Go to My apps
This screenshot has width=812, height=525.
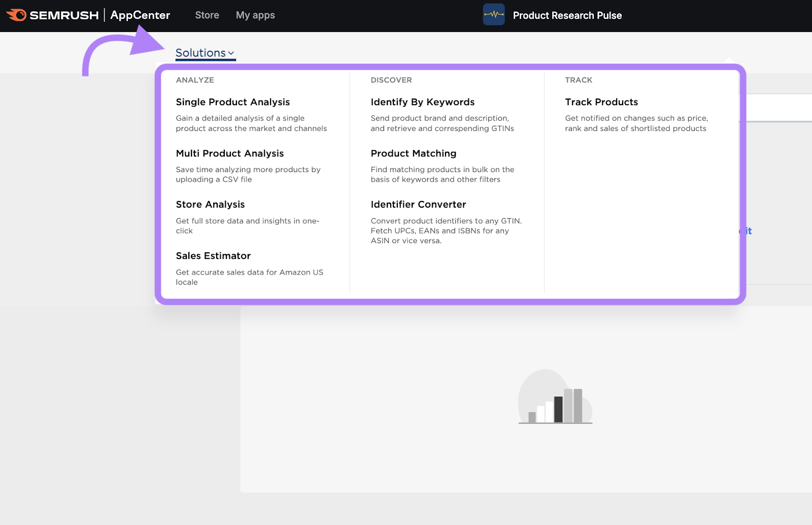[255, 15]
